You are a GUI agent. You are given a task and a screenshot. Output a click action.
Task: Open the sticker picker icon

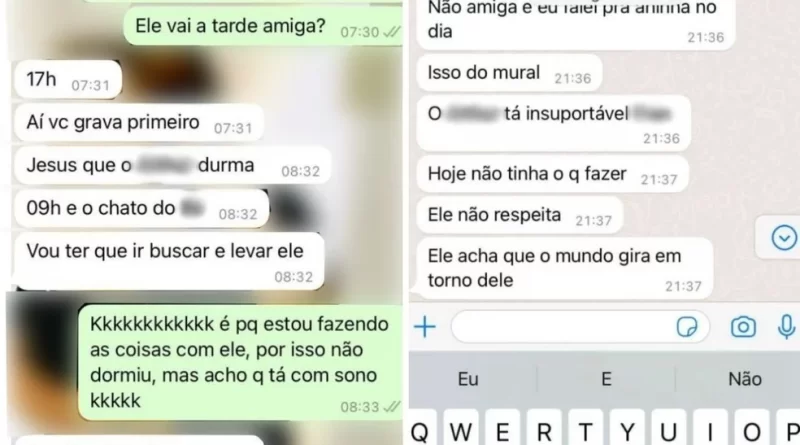coord(687,327)
